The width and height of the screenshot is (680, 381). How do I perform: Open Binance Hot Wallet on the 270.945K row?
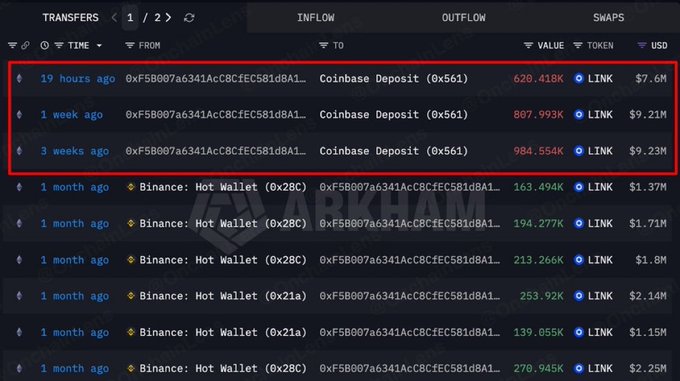click(223, 368)
